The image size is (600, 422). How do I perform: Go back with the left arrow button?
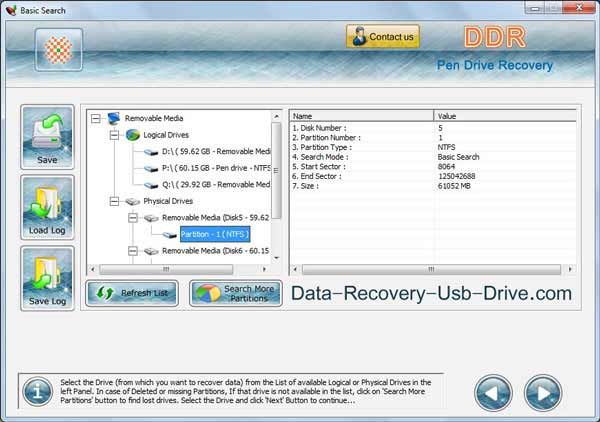pos(493,393)
